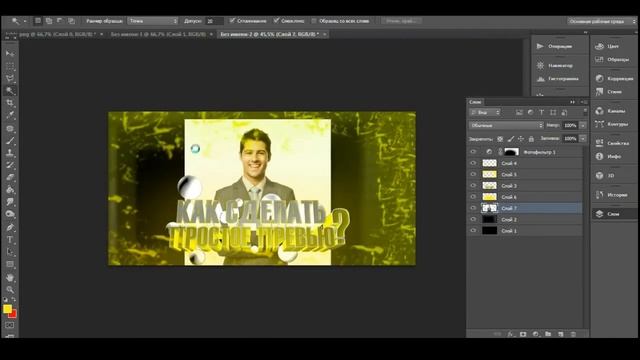640x360 pixels.
Task: Collapse Layers panel with double-arrow
Action: pyautogui.click(x=573, y=102)
